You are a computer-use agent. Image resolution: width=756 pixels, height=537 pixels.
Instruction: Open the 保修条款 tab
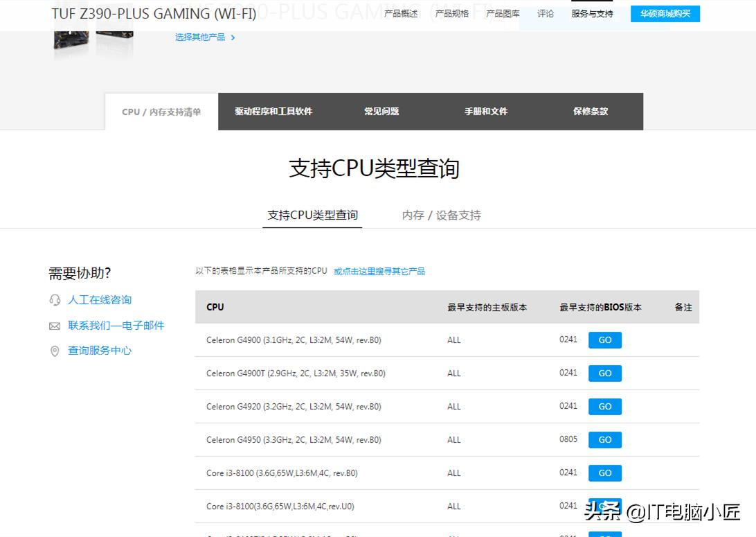(x=591, y=111)
